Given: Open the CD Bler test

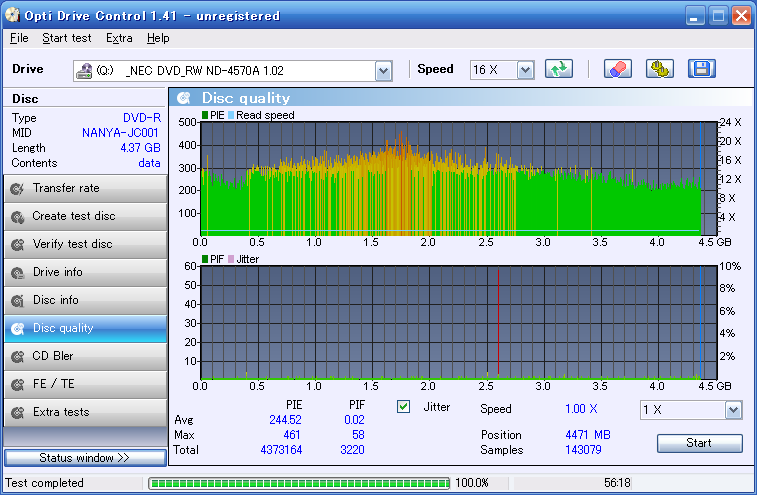Looking at the screenshot, I should [84, 356].
